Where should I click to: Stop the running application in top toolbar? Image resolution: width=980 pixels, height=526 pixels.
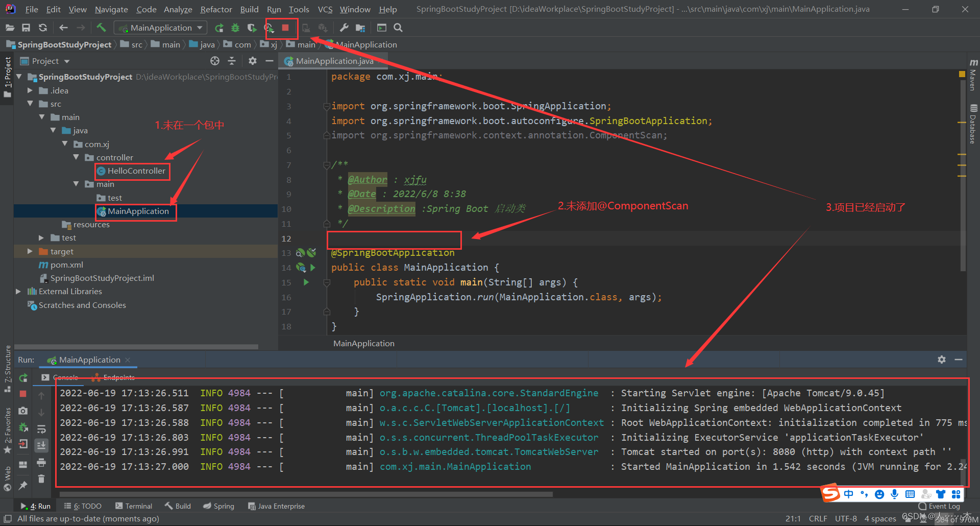pyautogui.click(x=285, y=28)
